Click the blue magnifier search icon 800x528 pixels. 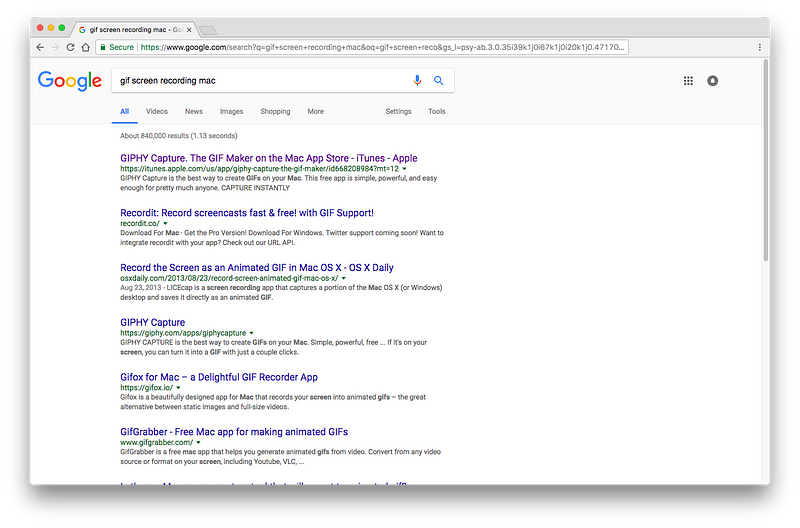438,80
